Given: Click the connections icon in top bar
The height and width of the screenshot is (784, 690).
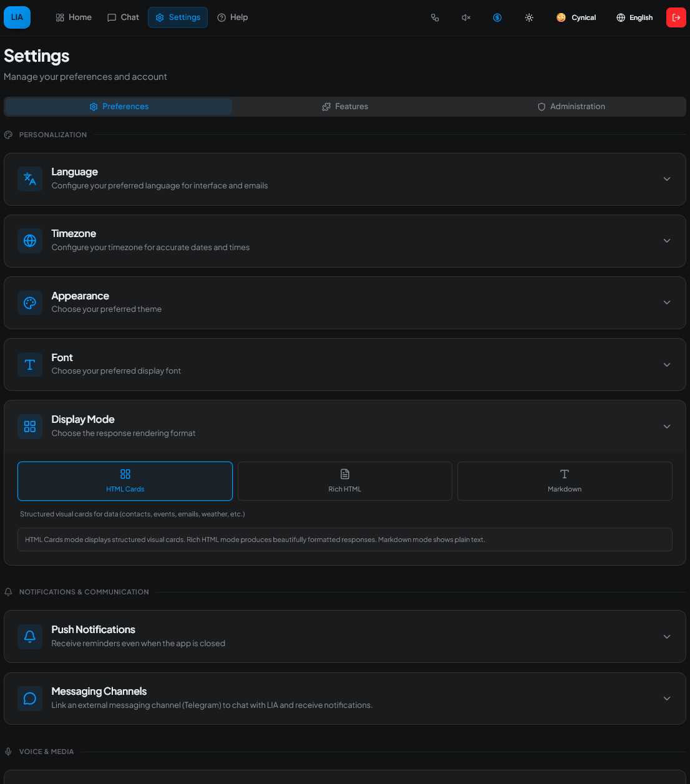Looking at the screenshot, I should point(435,17).
